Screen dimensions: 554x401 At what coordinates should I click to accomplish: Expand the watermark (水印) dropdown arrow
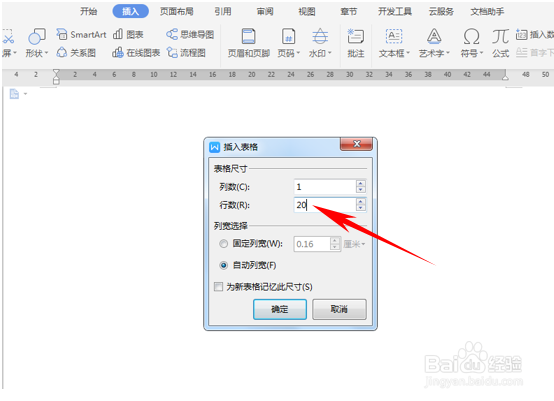point(330,53)
